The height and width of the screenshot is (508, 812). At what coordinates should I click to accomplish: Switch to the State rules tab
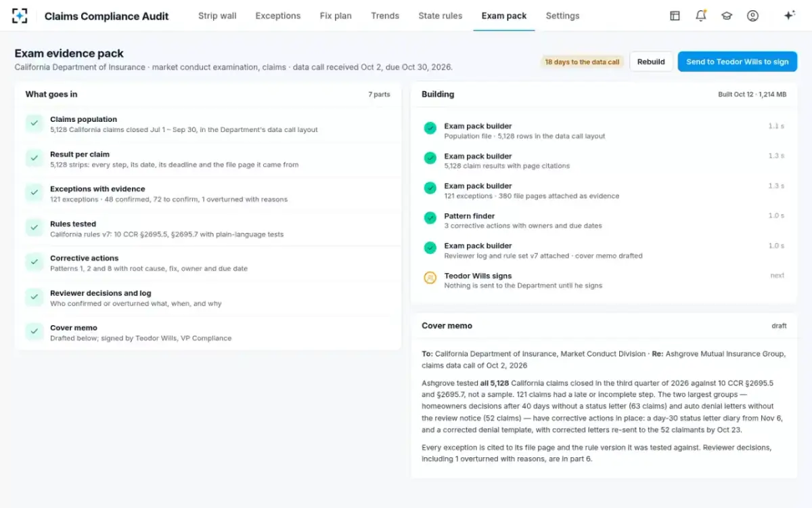[441, 16]
